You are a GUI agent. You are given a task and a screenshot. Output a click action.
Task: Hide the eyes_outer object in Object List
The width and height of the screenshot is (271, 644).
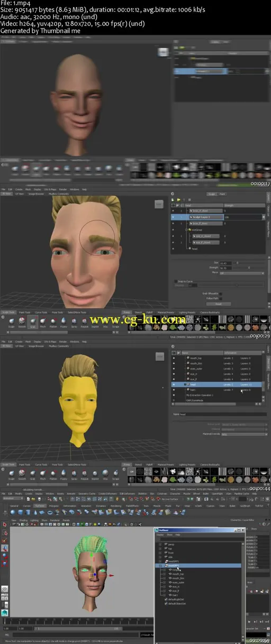(x=174, y=369)
